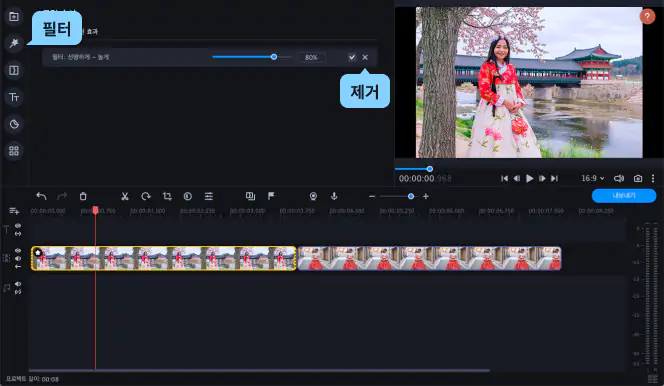664x386 pixels.
Task: Remove the filter with X button
Action: pos(365,57)
